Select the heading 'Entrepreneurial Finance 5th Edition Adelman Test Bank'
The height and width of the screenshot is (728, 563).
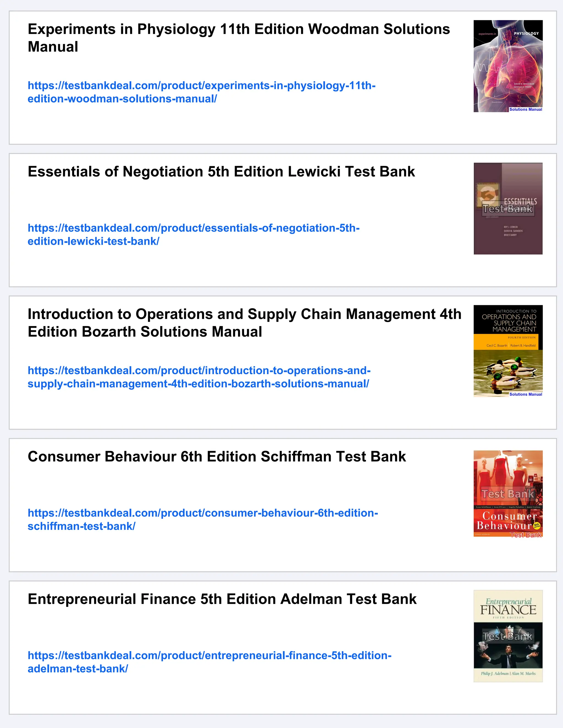(222, 599)
